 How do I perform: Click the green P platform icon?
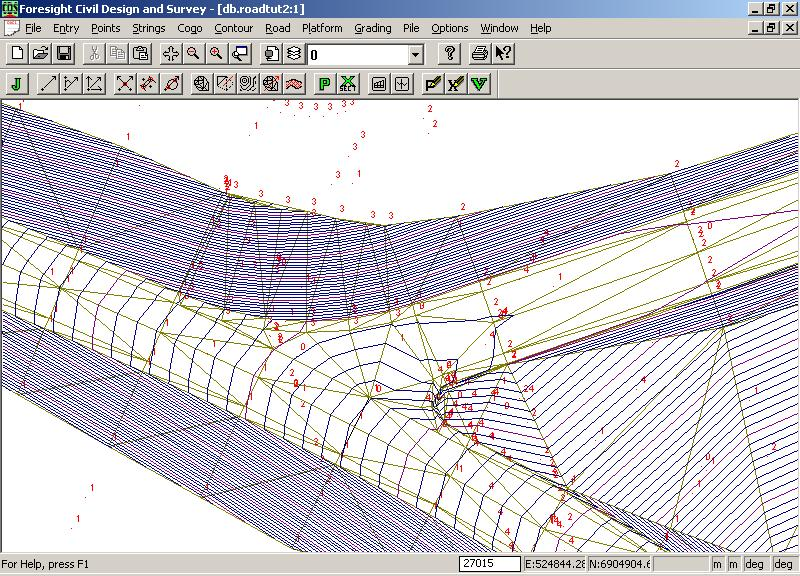324,84
